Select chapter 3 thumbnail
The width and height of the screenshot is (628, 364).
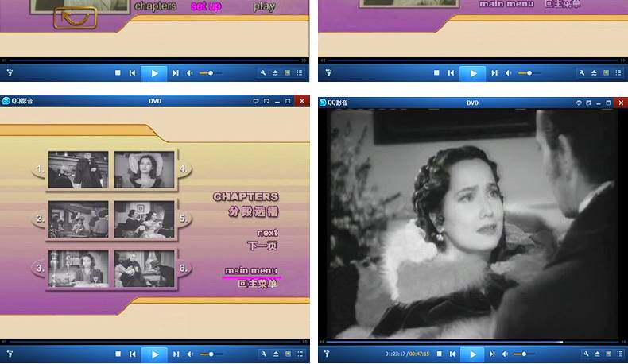coord(78,269)
